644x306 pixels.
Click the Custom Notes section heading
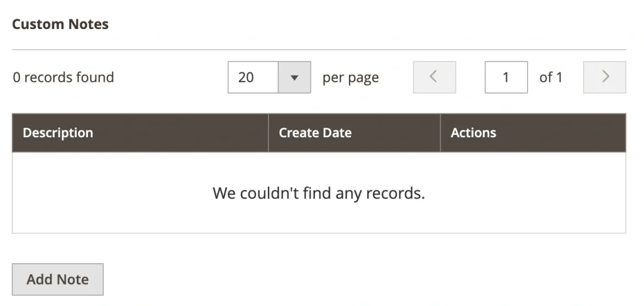point(60,25)
